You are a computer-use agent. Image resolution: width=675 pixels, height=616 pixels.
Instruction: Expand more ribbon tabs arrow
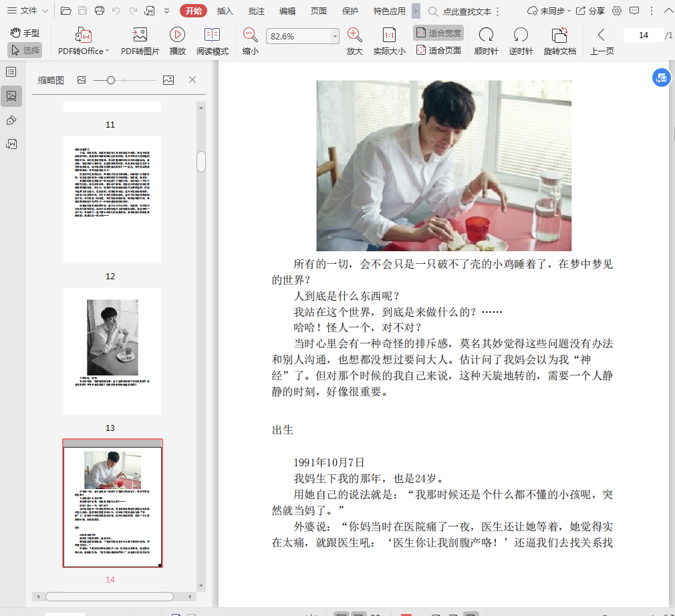(416, 11)
